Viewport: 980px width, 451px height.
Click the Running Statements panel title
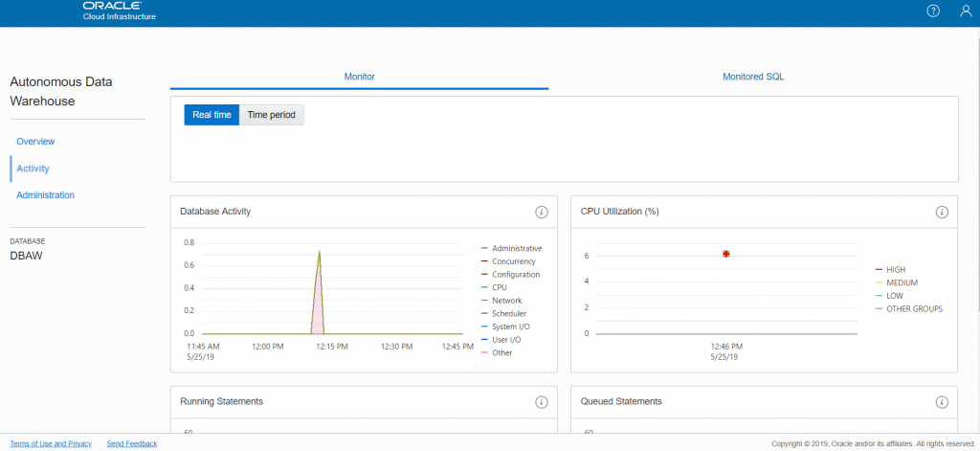point(221,401)
